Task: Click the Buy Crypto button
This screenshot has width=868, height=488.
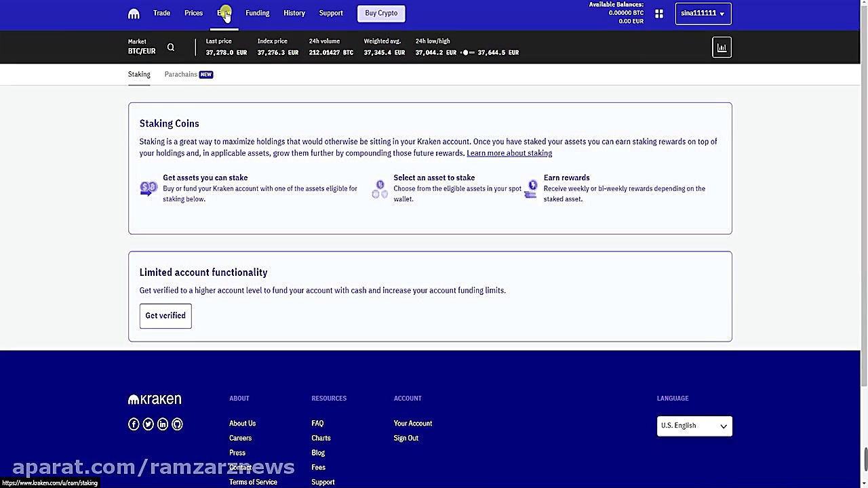Action: pos(381,13)
